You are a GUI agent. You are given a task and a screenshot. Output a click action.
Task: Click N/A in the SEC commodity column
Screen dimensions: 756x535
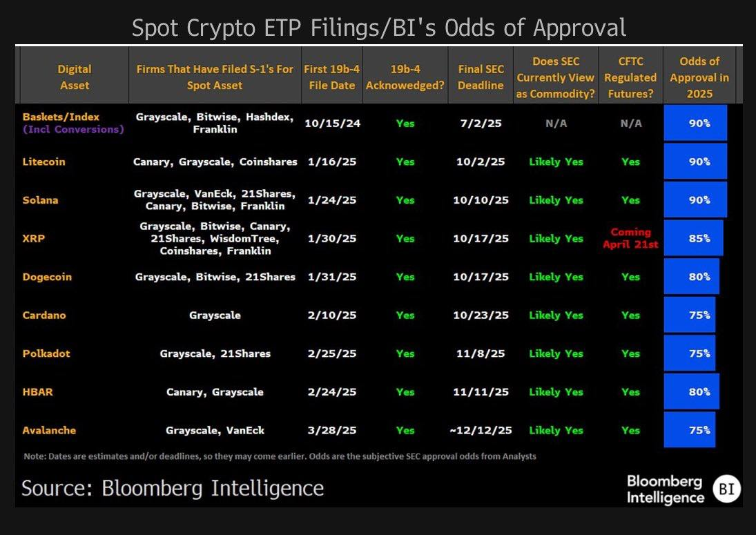555,123
